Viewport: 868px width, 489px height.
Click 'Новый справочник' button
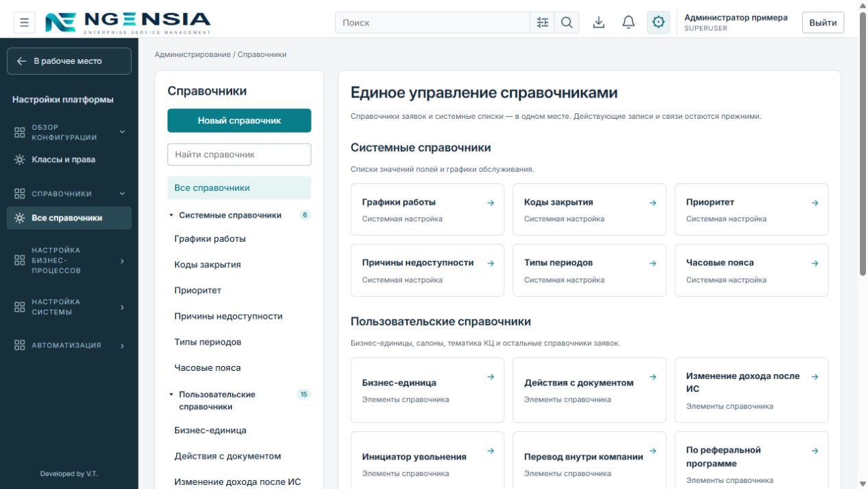[239, 120]
